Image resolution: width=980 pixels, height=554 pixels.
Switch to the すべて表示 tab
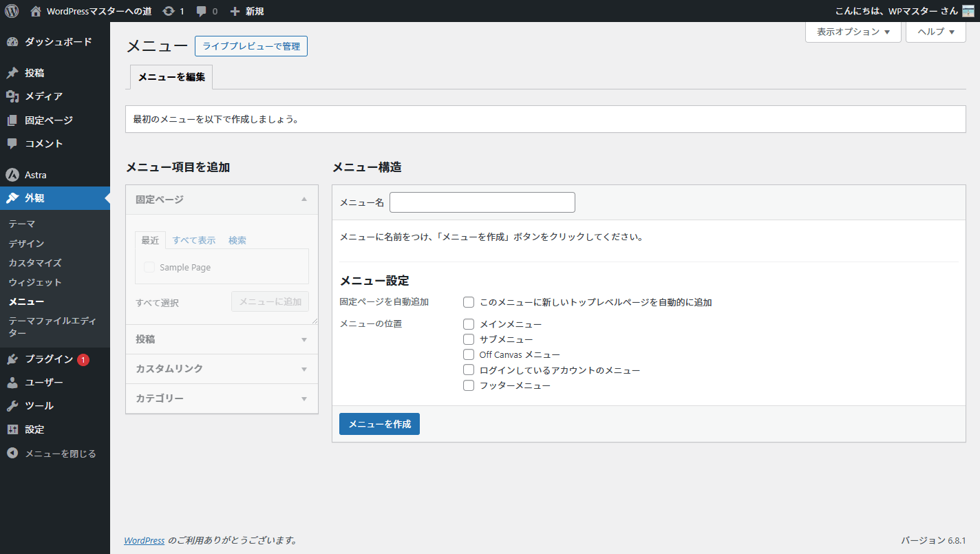coord(193,240)
